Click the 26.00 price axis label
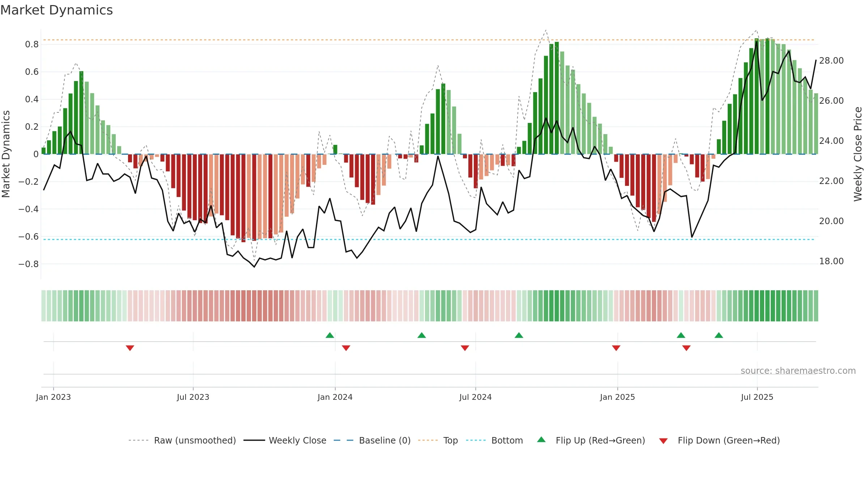Screen dimensions: 868x488 coord(831,100)
